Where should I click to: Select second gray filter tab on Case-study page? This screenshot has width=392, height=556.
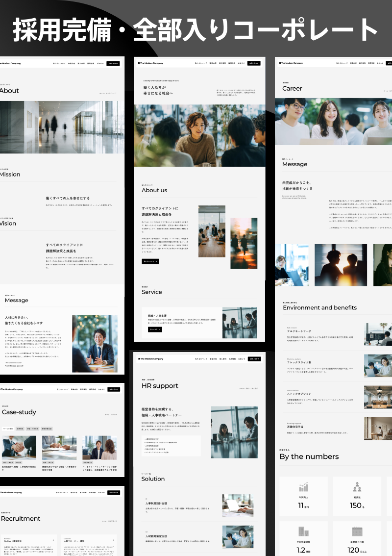coord(20,429)
